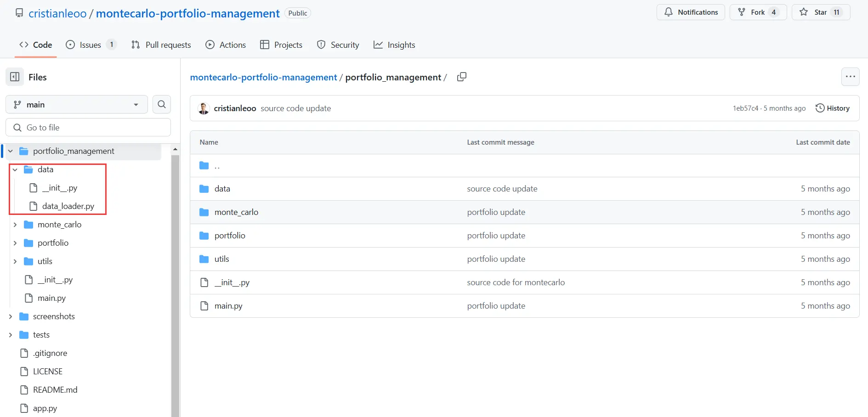Expand the utils folder in the tree
Screen dimensions: 868x417
(x=15, y=261)
